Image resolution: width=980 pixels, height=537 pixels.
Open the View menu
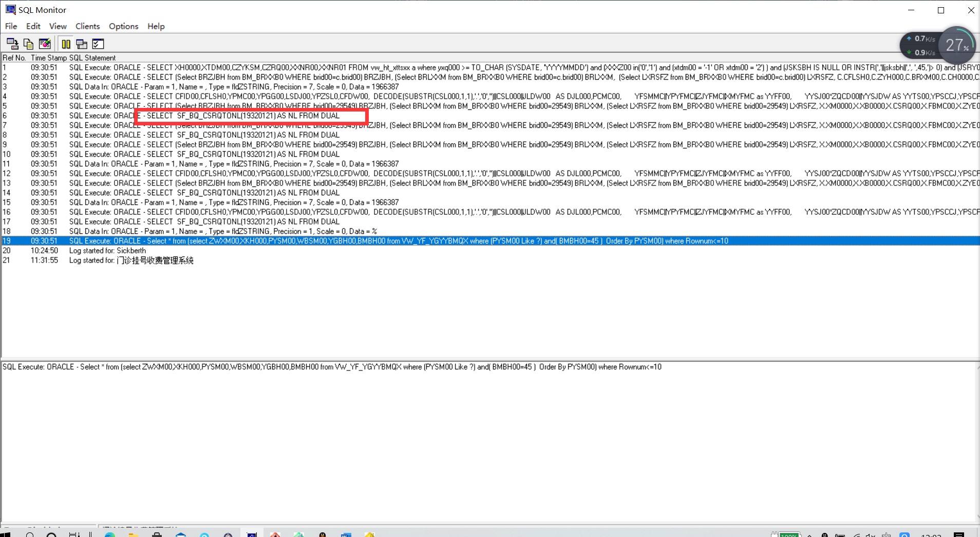(x=58, y=26)
